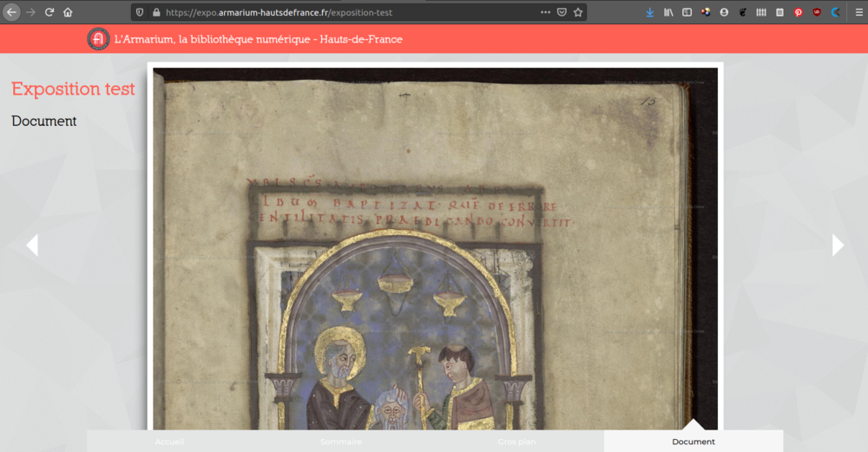This screenshot has width=868, height=452.
Task: Click the GNOME foot extension icon
Action: [x=743, y=12]
